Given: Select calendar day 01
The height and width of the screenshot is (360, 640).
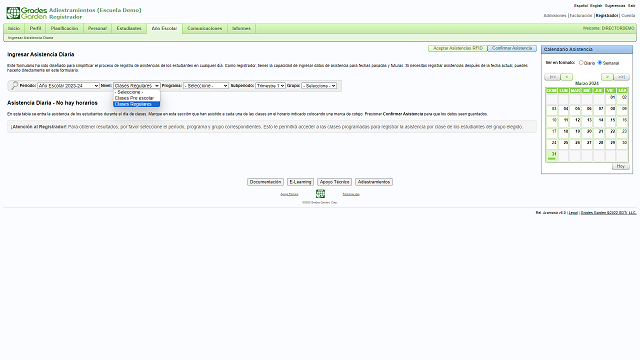Looking at the screenshot, I should (611, 99).
